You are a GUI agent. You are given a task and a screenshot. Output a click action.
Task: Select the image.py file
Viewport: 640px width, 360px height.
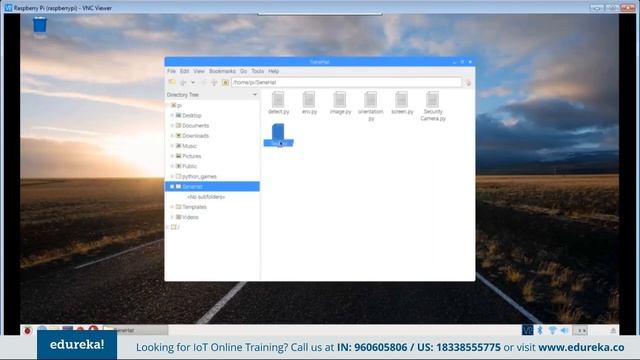pyautogui.click(x=340, y=103)
